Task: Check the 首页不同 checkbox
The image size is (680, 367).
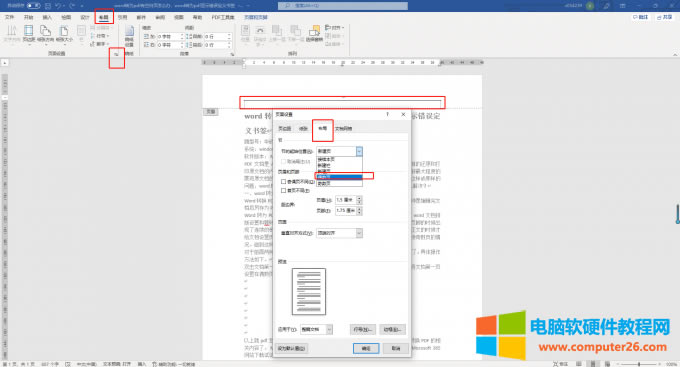Action: click(x=283, y=190)
